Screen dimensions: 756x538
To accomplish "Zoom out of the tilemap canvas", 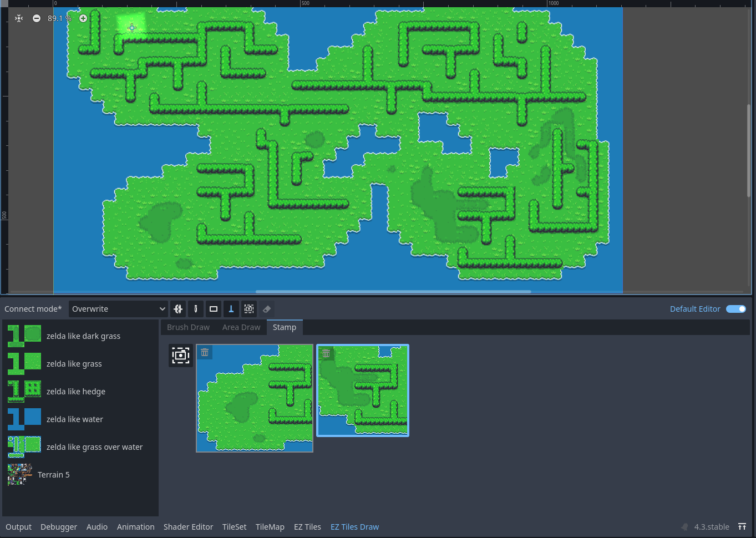I will 37,18.
